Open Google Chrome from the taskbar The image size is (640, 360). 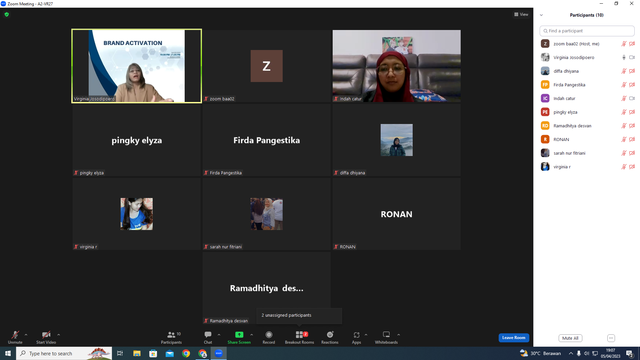tap(186, 353)
